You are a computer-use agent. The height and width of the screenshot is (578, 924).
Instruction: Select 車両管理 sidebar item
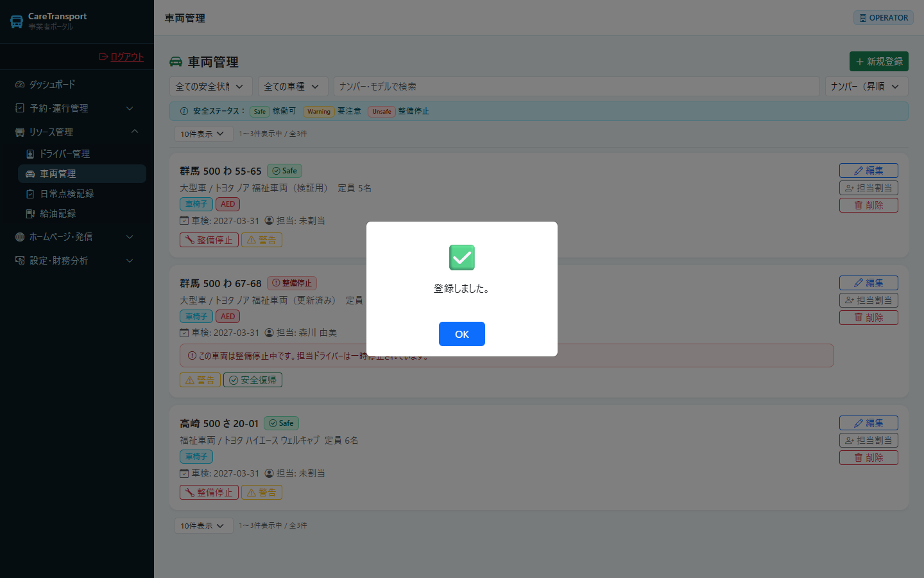coord(82,173)
